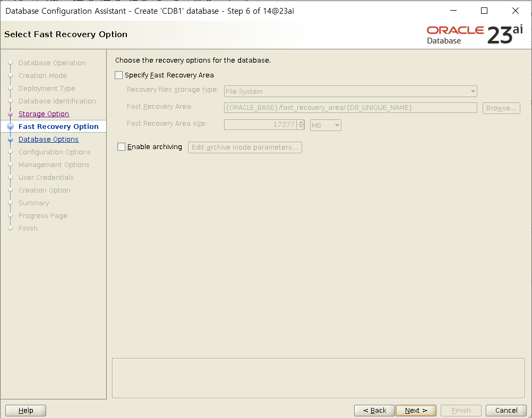Click the Fast Recovery Option step bullet icon

tap(10, 126)
